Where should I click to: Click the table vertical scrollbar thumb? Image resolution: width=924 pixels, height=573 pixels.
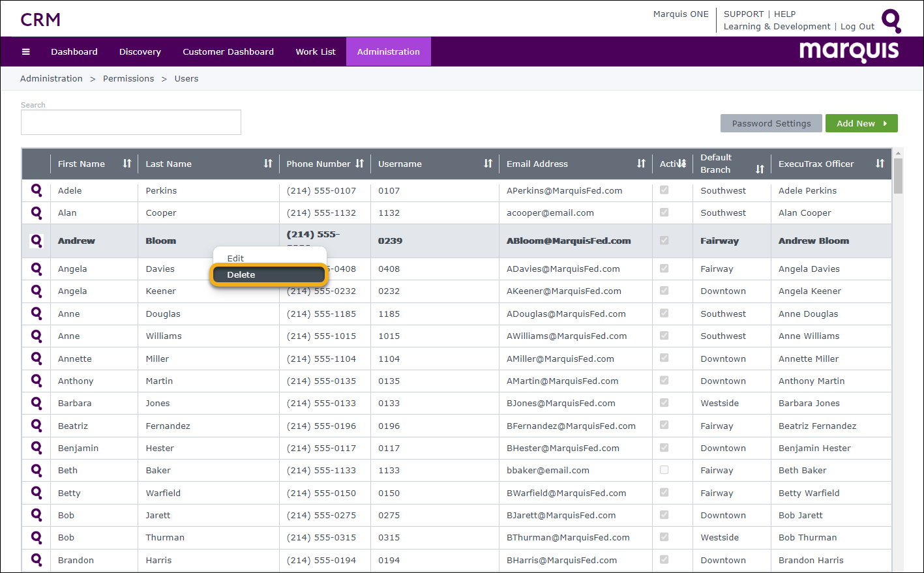coord(898,175)
